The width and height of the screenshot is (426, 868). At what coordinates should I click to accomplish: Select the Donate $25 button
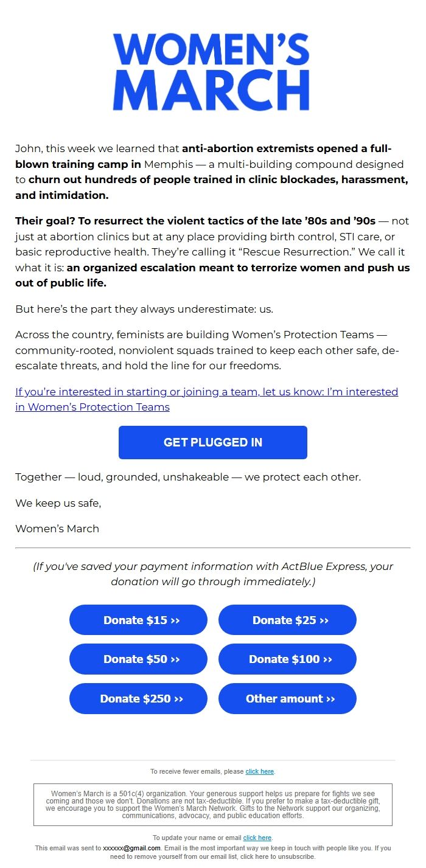[287, 620]
